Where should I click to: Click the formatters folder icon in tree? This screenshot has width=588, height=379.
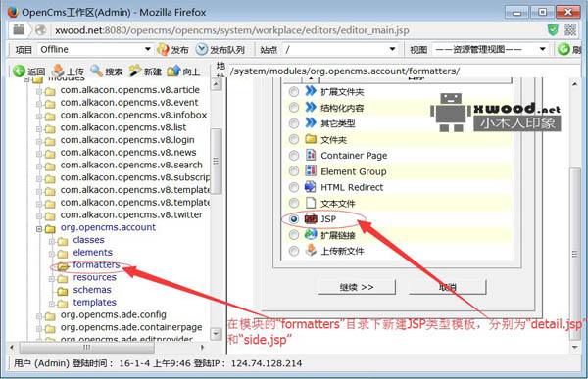coord(63,266)
